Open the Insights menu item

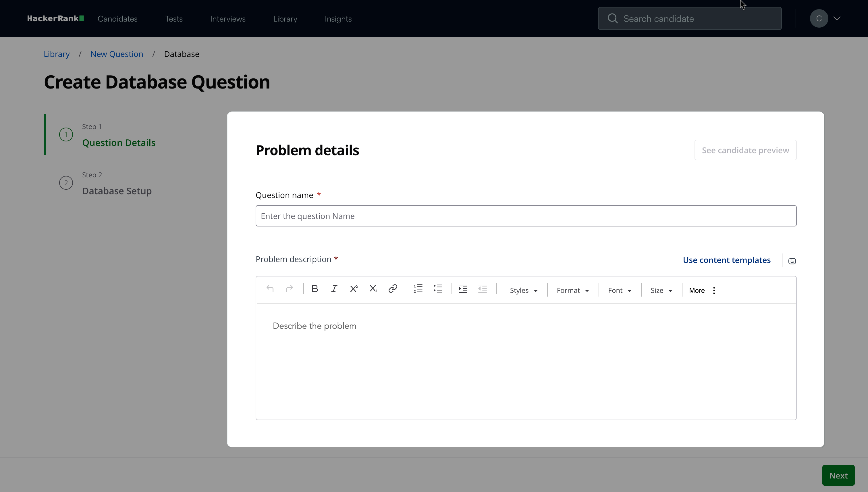pos(338,19)
